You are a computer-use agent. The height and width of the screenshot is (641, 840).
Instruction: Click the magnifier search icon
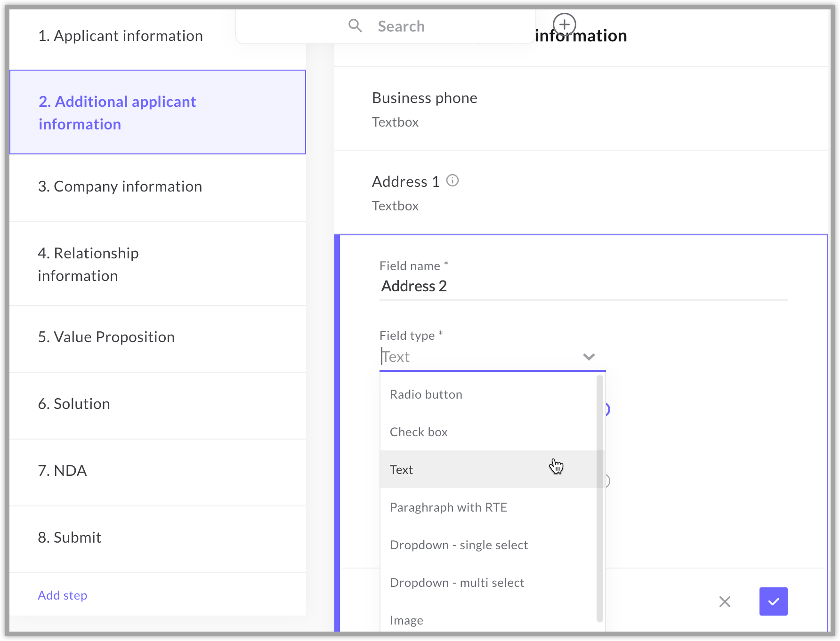coord(355,26)
